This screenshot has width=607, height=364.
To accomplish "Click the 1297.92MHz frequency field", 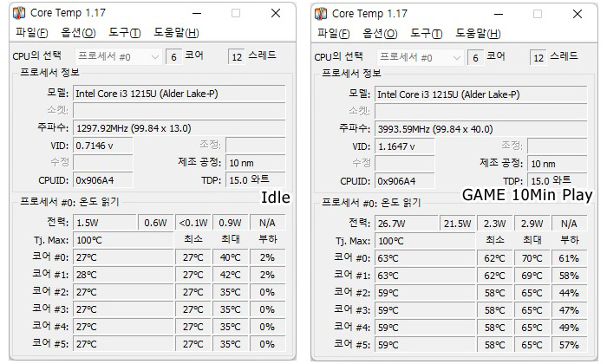I will [179, 128].
